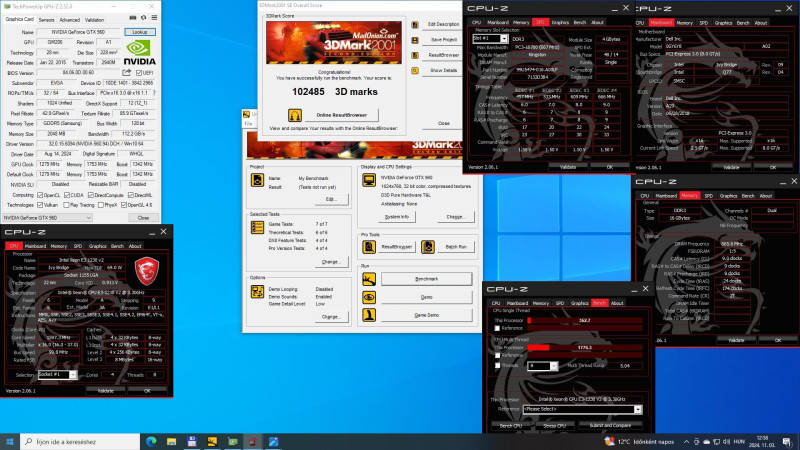Screen dimensions: 800x450
Task: Click the MSI dragon shield logo in CPU-Z
Action: coord(146,270)
